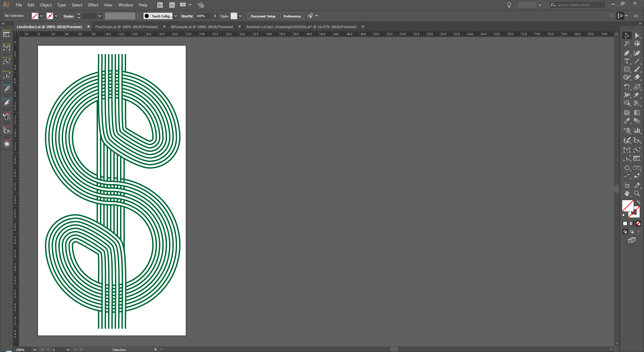Enable the greyed-out Draw Inside mode
This screenshot has height=352, width=644.
pos(638,232)
